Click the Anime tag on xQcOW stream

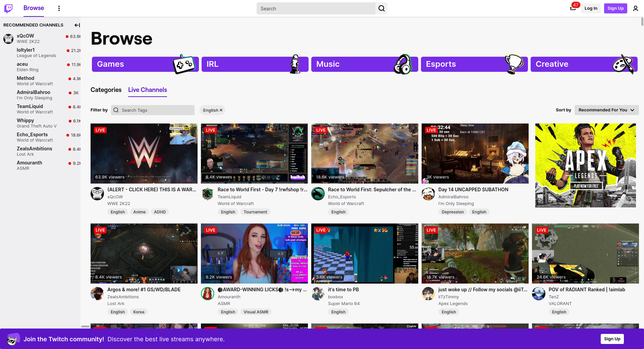[x=139, y=212]
